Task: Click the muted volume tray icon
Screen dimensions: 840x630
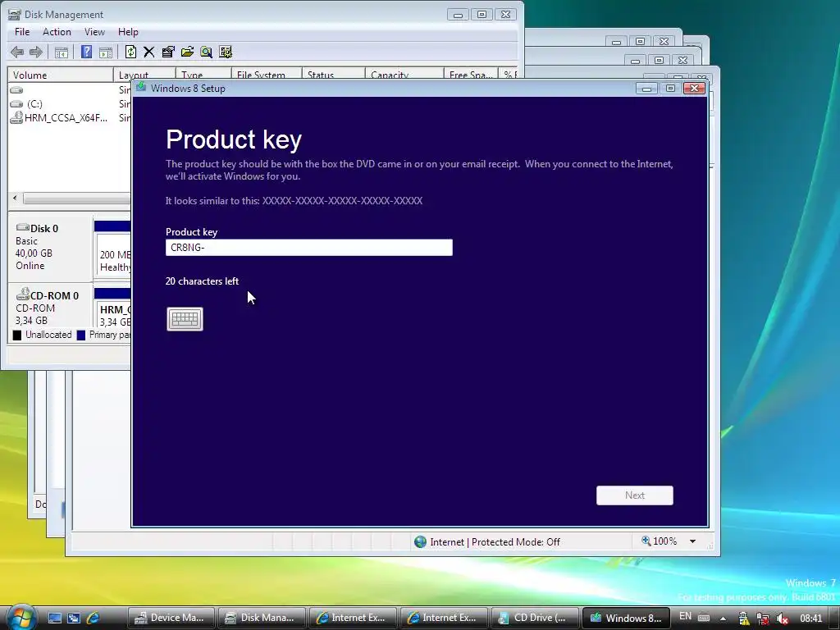Action: tap(782, 619)
